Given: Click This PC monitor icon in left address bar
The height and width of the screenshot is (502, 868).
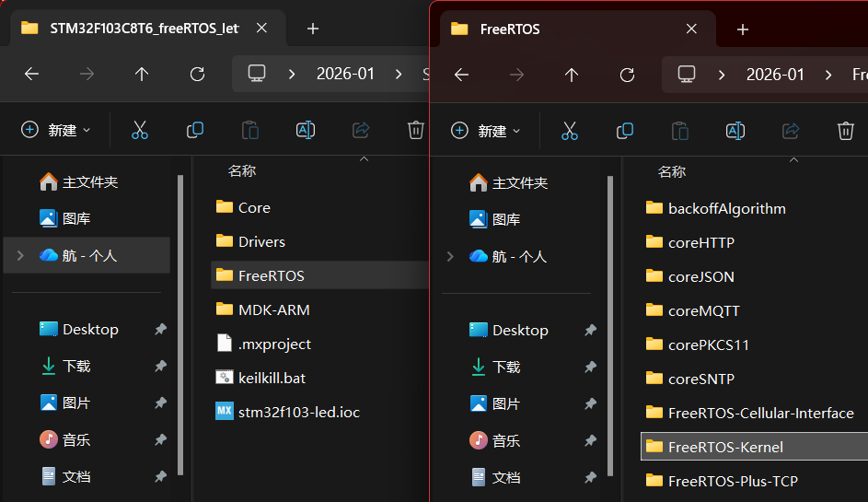Looking at the screenshot, I should (x=256, y=74).
